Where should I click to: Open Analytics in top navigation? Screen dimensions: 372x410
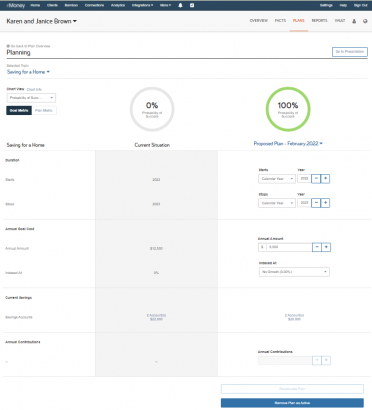pyautogui.click(x=118, y=5)
